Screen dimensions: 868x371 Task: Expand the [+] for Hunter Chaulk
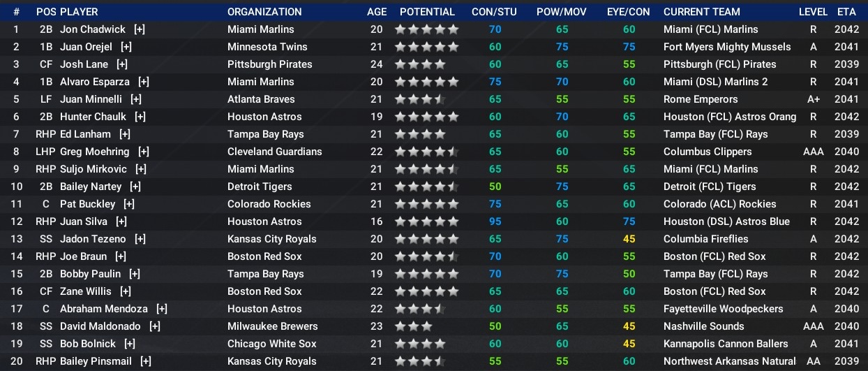[x=140, y=117]
